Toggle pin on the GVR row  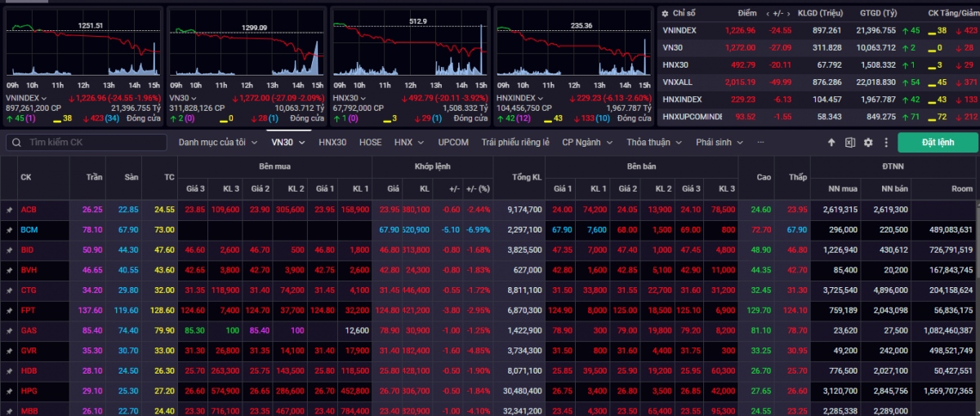(9, 350)
